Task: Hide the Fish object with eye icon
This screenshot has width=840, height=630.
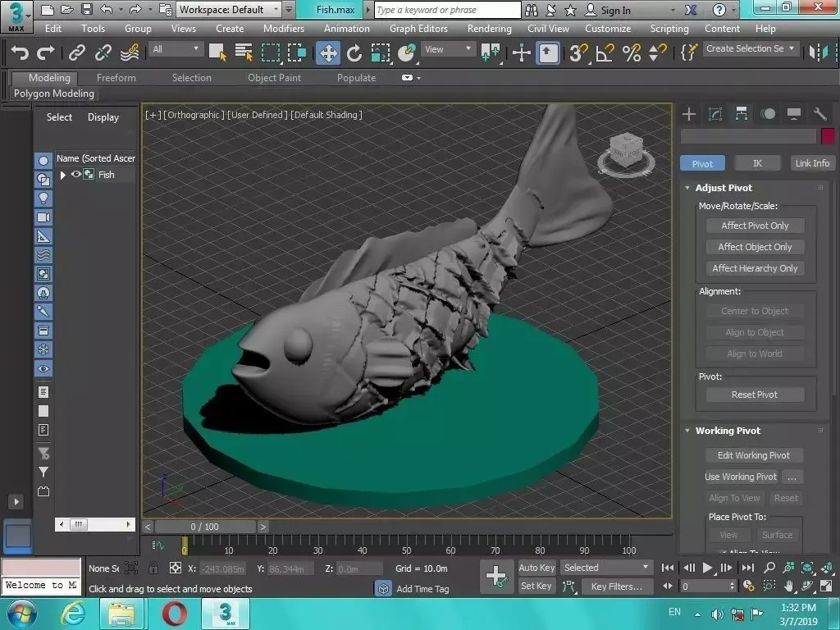Action: coord(76,174)
